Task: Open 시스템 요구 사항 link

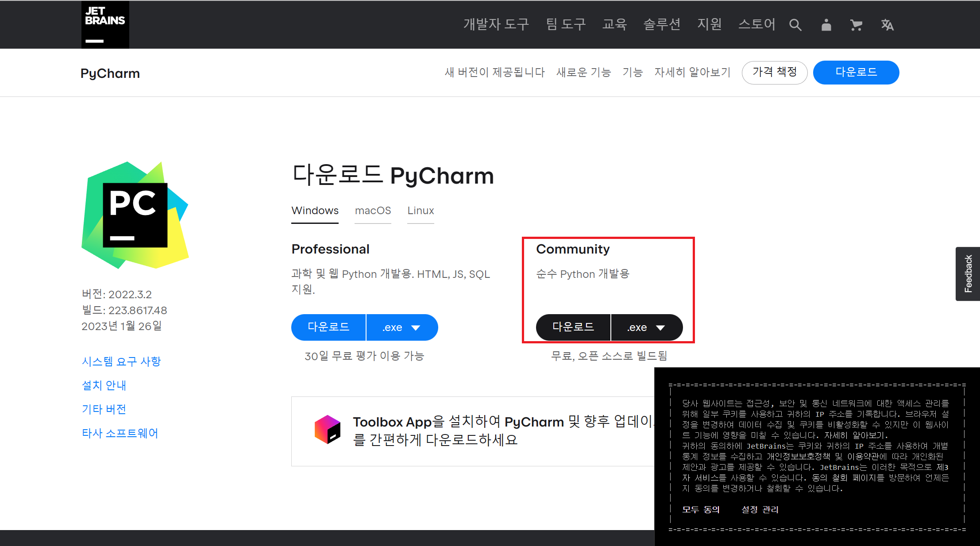Action: click(x=121, y=361)
